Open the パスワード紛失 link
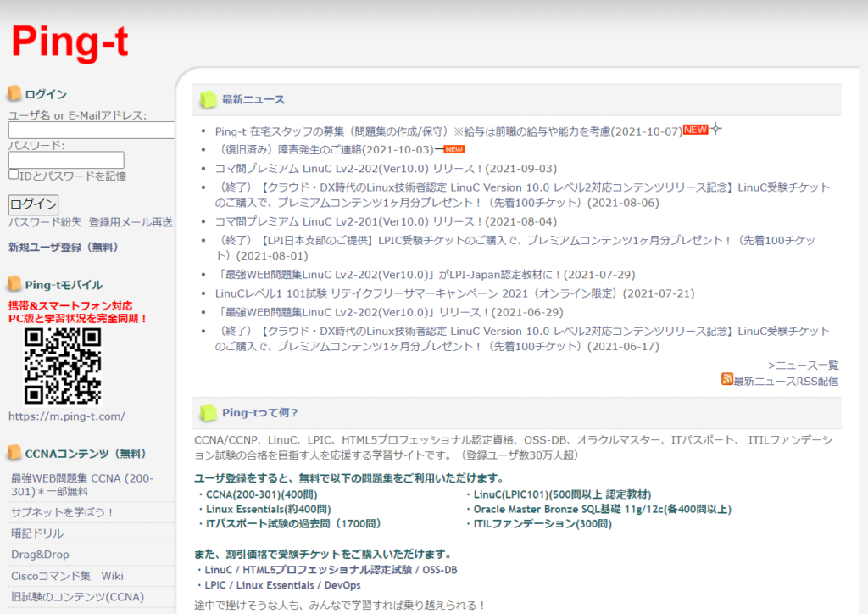 click(45, 222)
